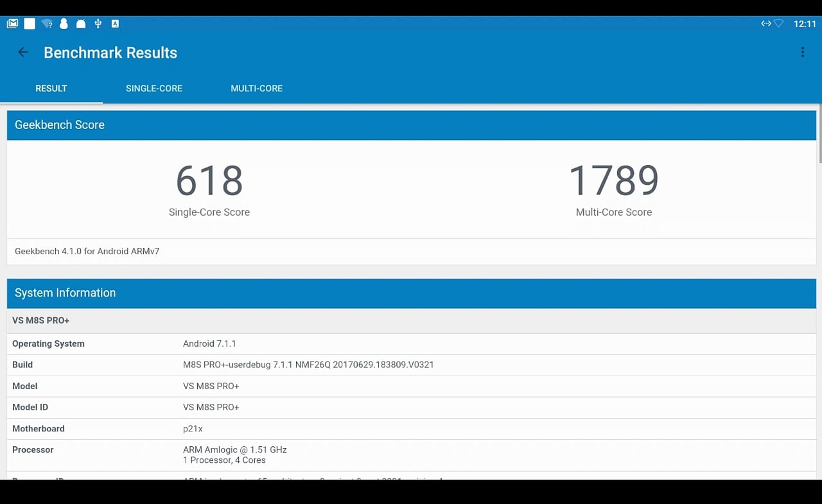Image resolution: width=822 pixels, height=504 pixels.
Task: Go back using the arrow icon
Action: 23,53
